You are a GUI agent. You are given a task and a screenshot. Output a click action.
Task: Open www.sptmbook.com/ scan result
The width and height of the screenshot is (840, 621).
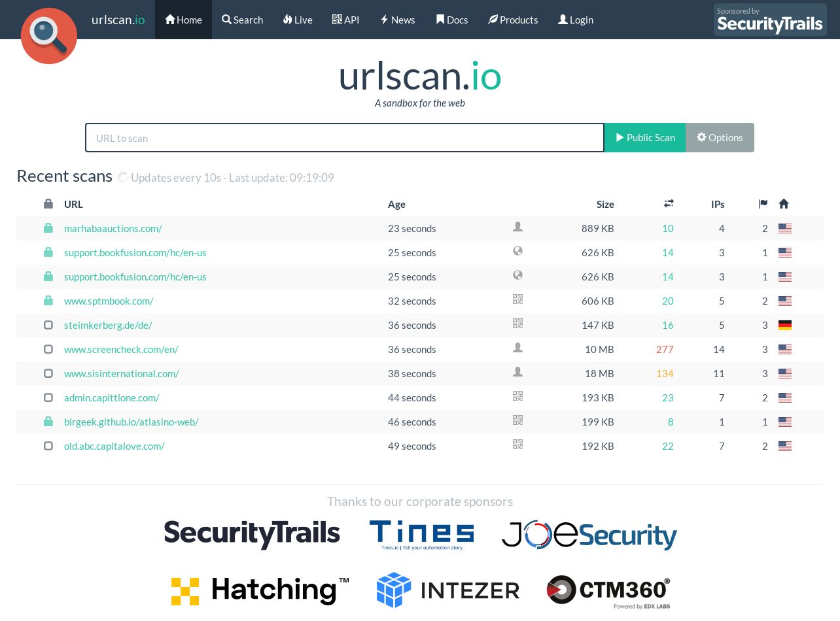(x=109, y=301)
